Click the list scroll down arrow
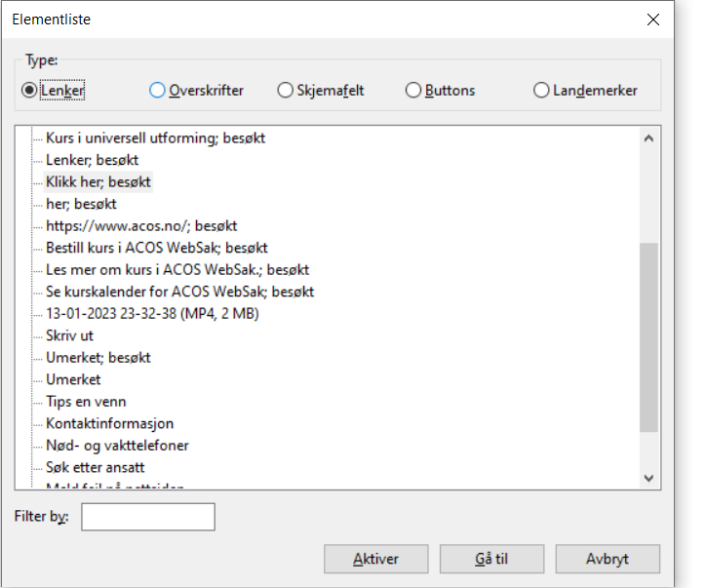Image resolution: width=706 pixels, height=588 pixels. coord(648,477)
